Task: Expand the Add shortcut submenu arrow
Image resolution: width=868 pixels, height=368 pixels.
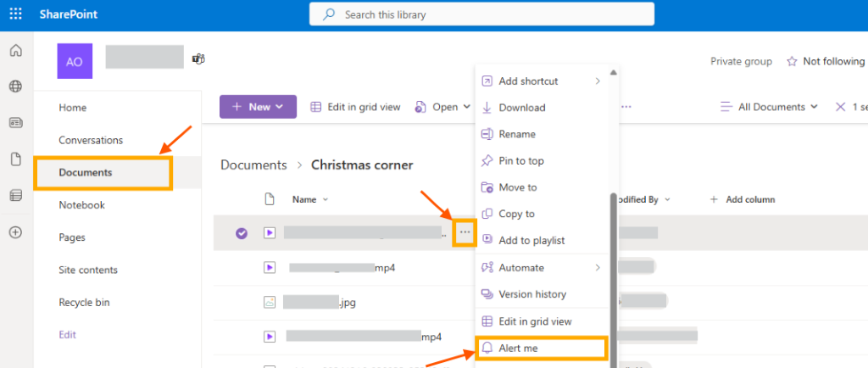Action: tap(598, 81)
